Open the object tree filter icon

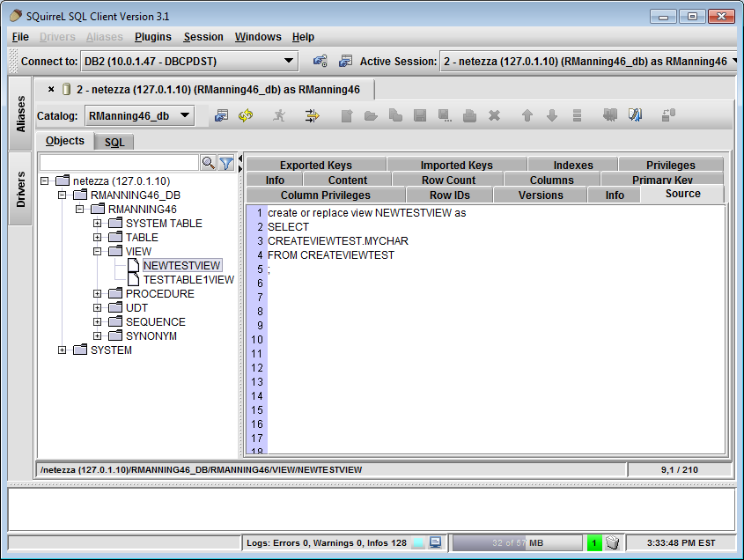pyautogui.click(x=226, y=163)
